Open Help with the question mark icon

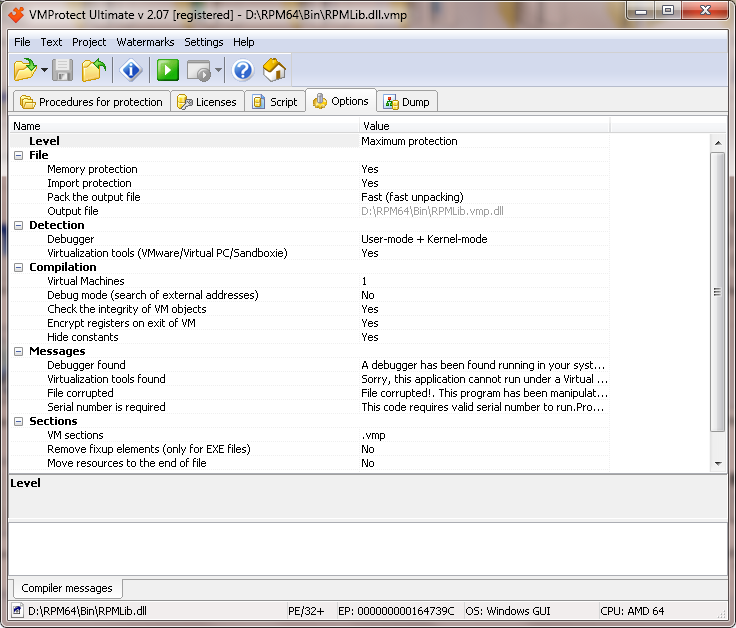[x=243, y=70]
